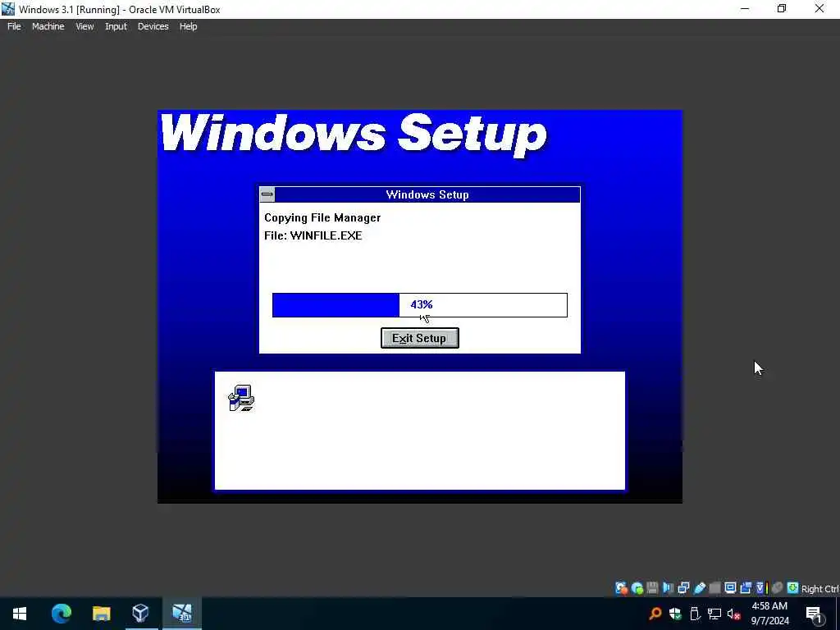Click the display settings indicator icon

click(x=730, y=588)
